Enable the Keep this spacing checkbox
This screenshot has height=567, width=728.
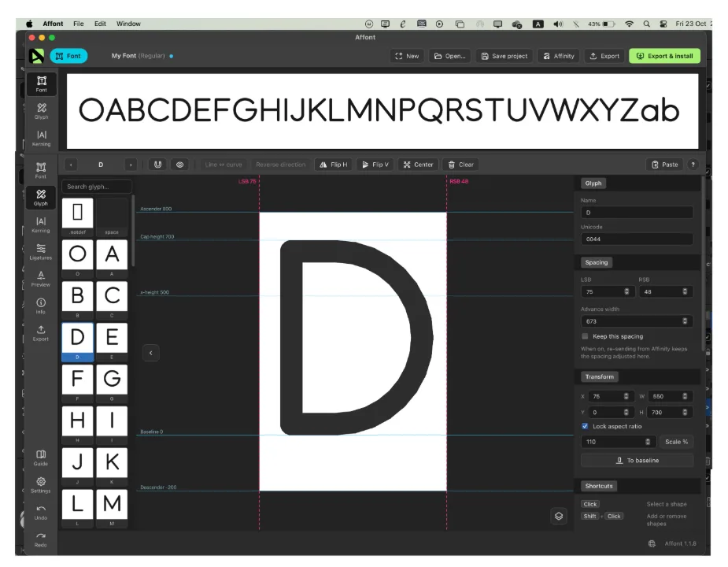tap(585, 336)
